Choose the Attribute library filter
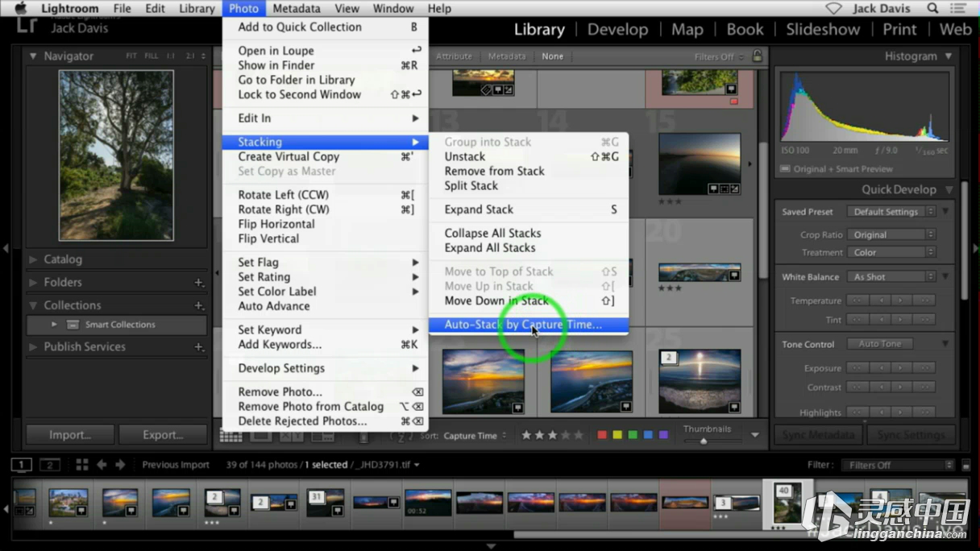980x551 pixels. [x=454, y=56]
